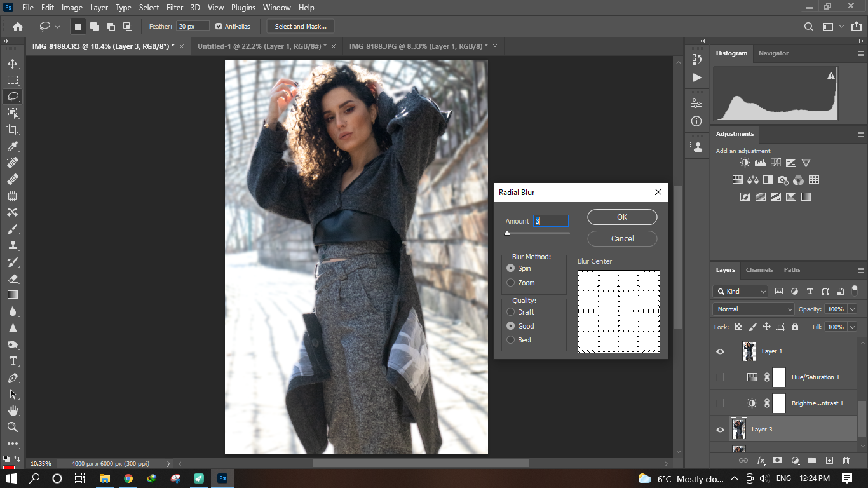Hide Layer 3 visibility eye
This screenshot has height=488, width=868.
click(720, 430)
